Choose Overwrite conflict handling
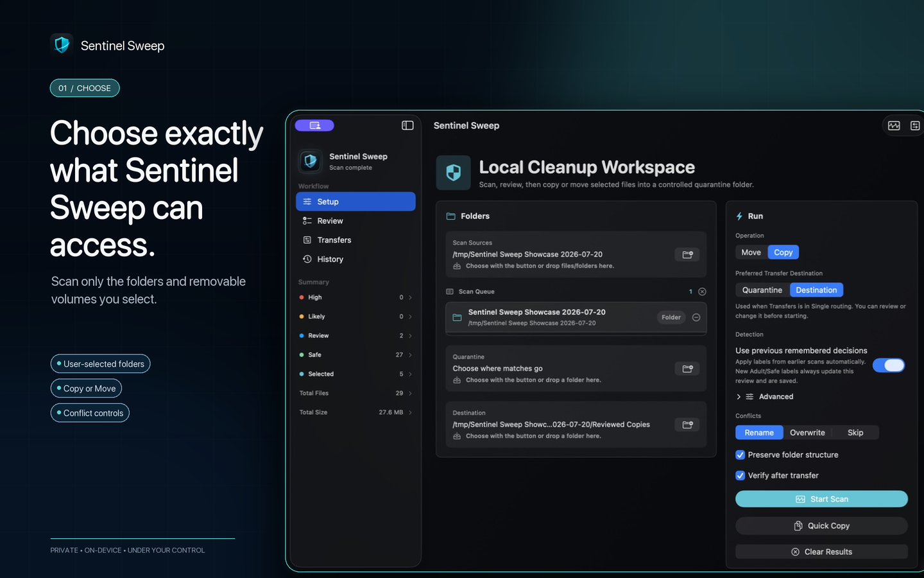The image size is (924, 578). tap(807, 433)
